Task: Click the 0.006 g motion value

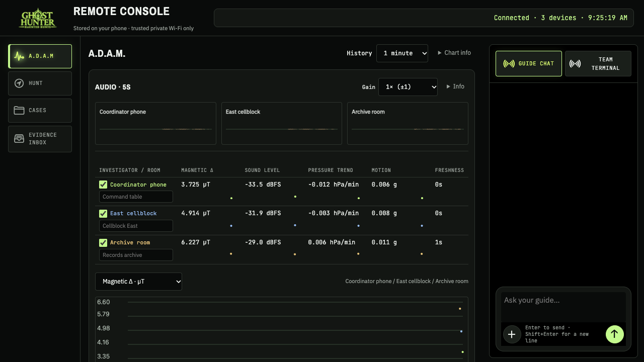Action: tap(384, 185)
